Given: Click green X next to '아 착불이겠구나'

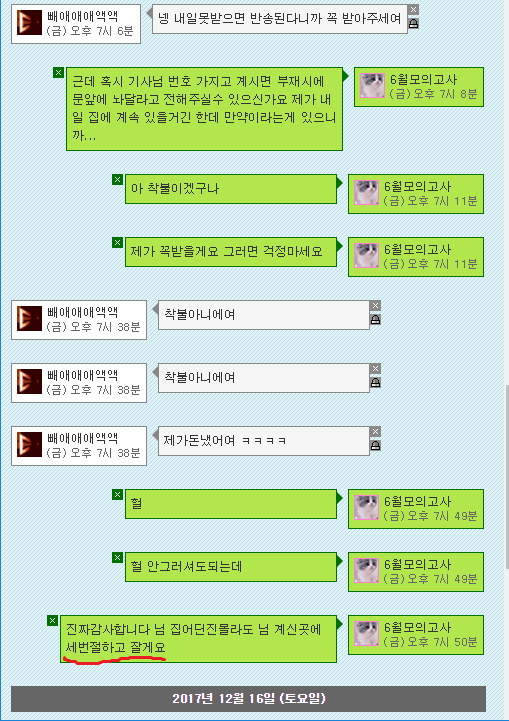Looking at the screenshot, I should [117, 179].
